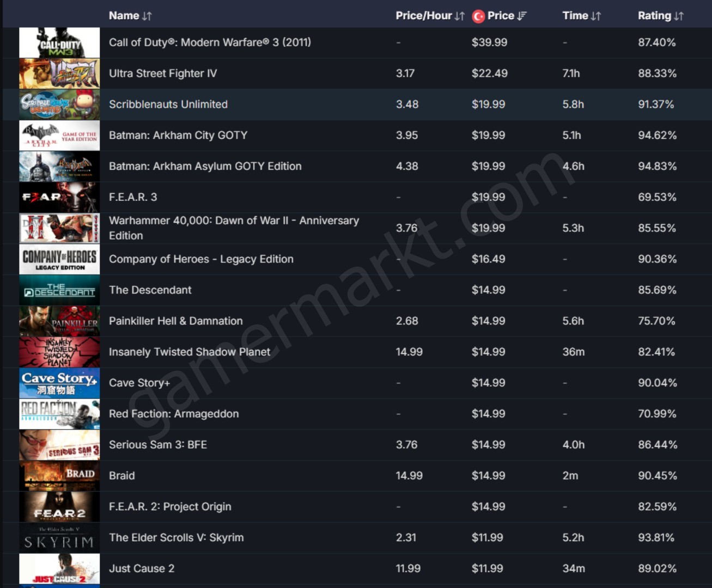The image size is (712, 588).
Task: Open Braid game thumbnail
Action: pos(59,476)
